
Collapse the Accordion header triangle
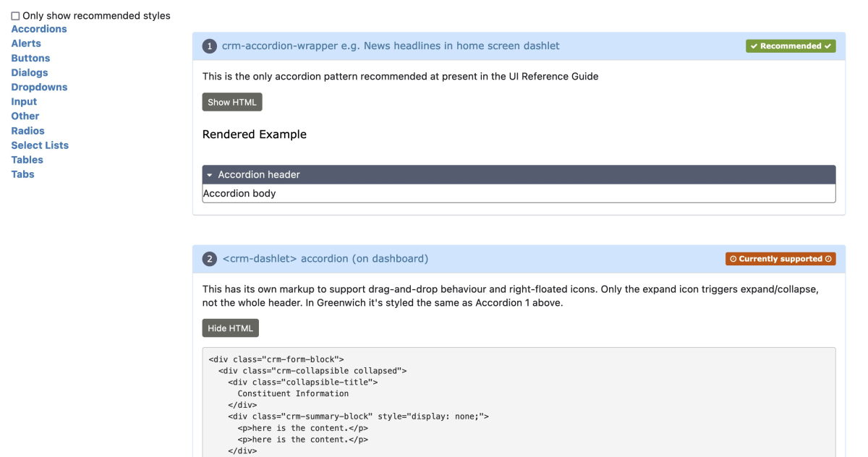point(209,175)
